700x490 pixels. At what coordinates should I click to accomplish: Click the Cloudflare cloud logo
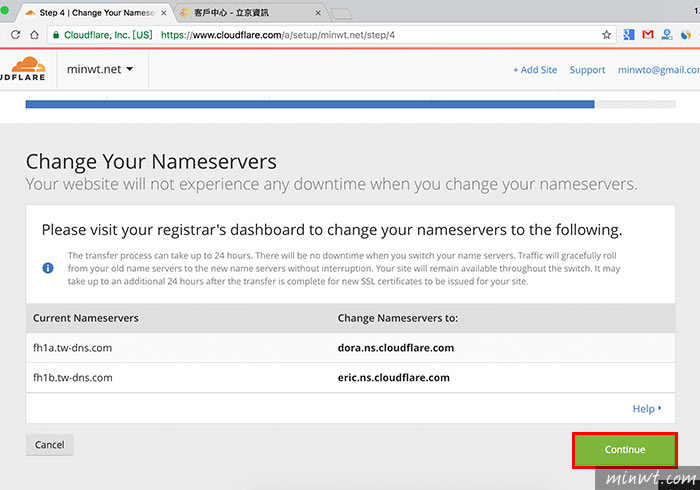tap(24, 69)
